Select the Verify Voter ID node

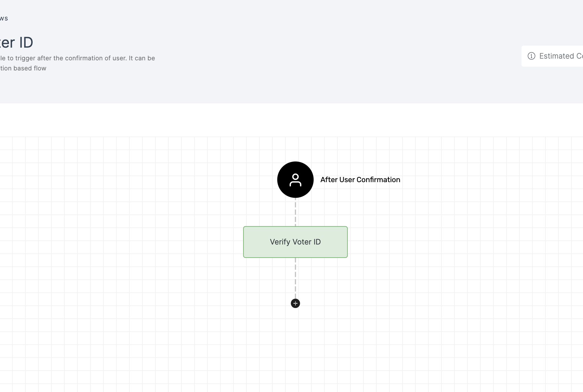(x=295, y=242)
